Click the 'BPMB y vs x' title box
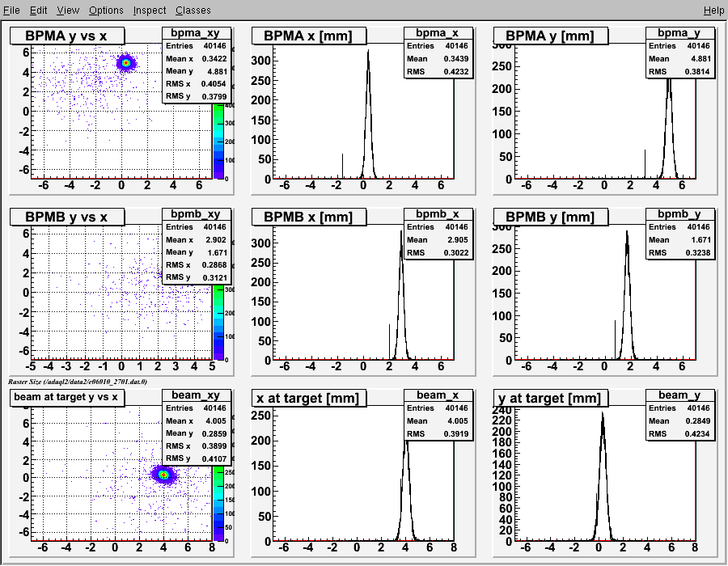Viewport: 728px width, 566px height. (67, 218)
